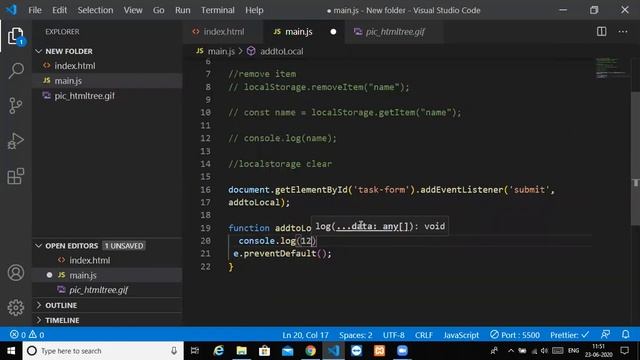The width and height of the screenshot is (640, 360).
Task: Click the ENG language indicator in tray
Action: (x=573, y=351)
